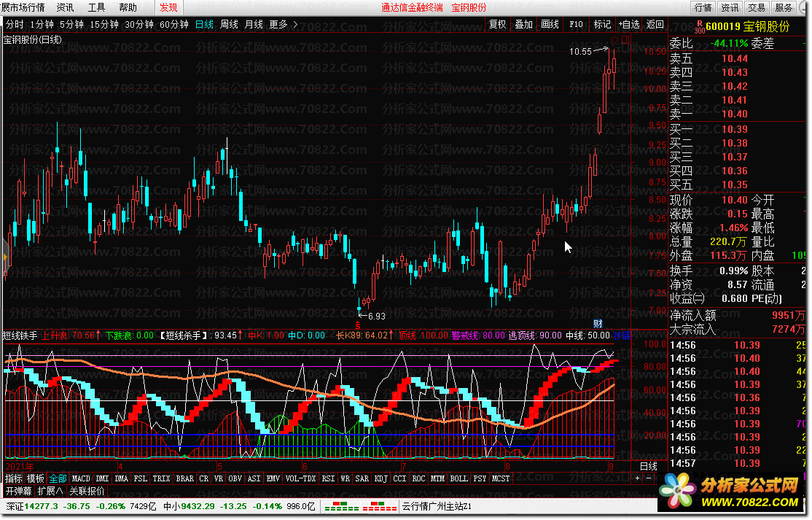This screenshot has width=812, height=520.
Task: Select the 日线 period tab
Action: coord(205,24)
